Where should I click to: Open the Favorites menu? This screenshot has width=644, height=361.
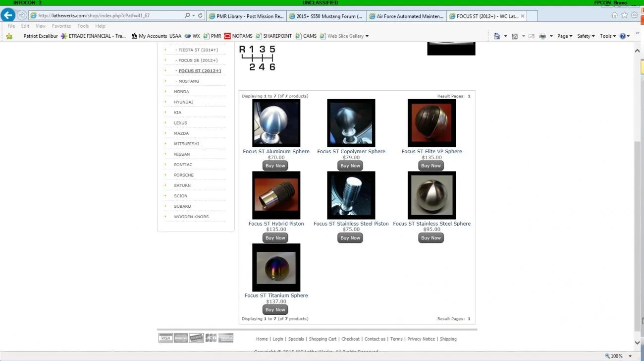tap(61, 26)
